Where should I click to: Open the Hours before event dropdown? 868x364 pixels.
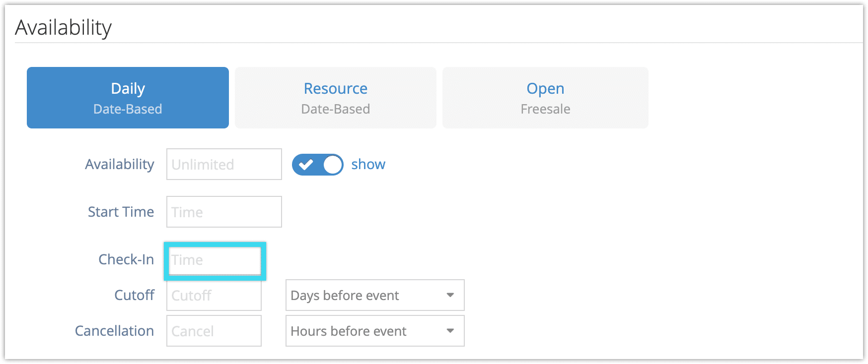pyautogui.click(x=375, y=331)
